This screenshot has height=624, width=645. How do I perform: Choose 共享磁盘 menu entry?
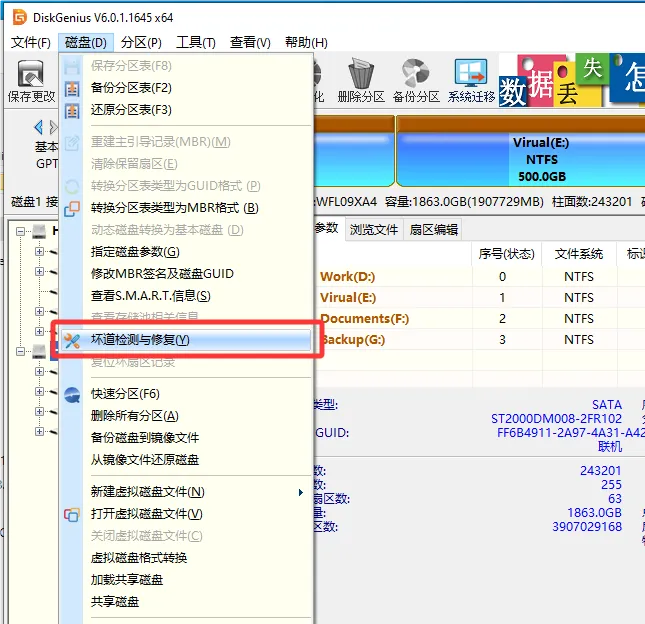coord(186,602)
